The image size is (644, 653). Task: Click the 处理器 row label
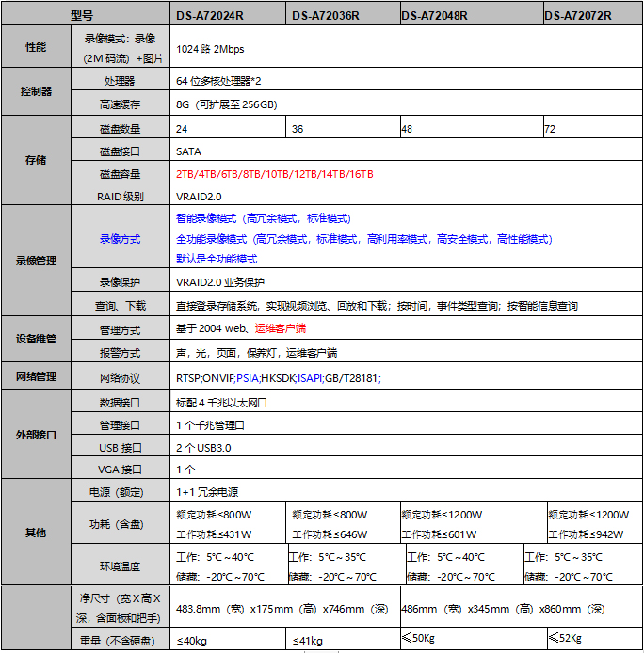(x=121, y=81)
